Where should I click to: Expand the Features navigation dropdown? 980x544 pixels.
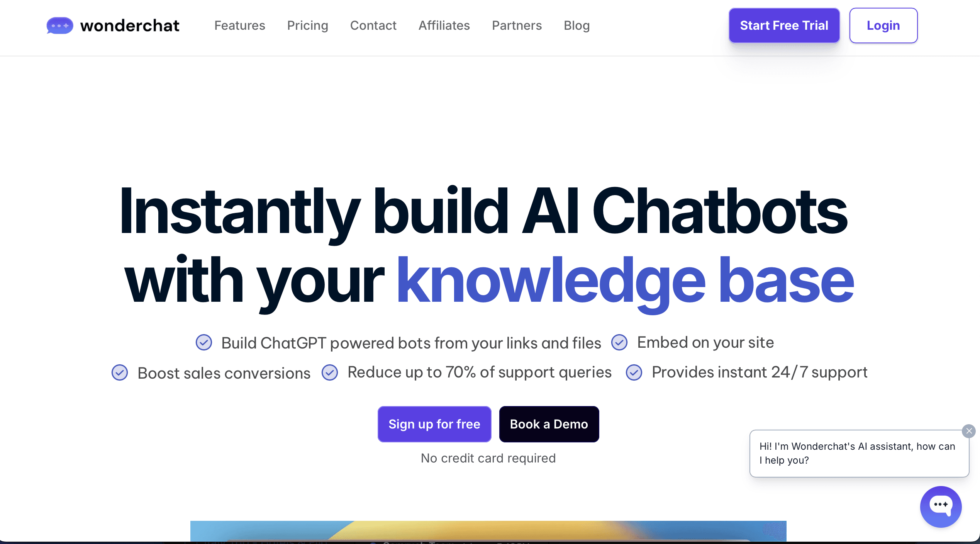[239, 25]
